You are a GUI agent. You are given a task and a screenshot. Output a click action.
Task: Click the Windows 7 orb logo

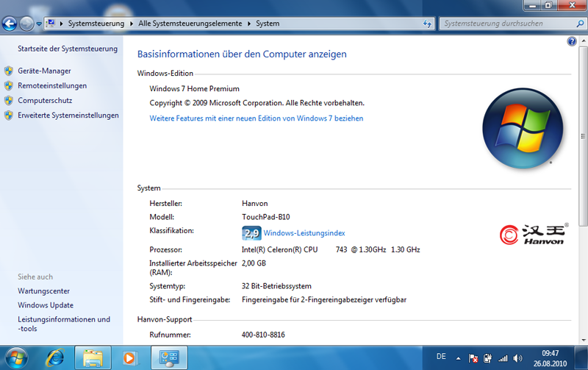coord(523,128)
